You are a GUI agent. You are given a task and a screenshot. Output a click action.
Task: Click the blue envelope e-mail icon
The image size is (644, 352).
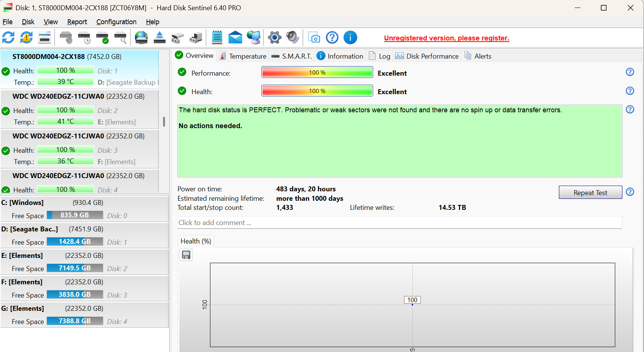pos(235,37)
